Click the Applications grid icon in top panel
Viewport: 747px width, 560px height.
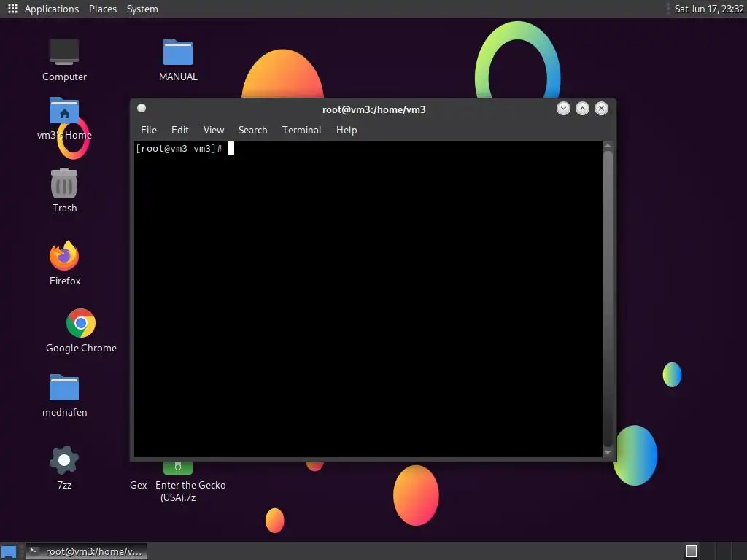[x=12, y=9]
